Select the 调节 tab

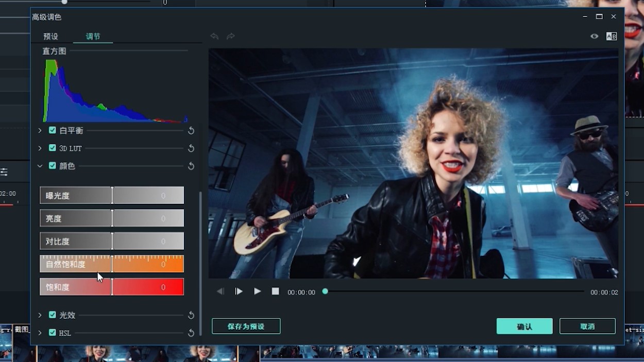93,37
